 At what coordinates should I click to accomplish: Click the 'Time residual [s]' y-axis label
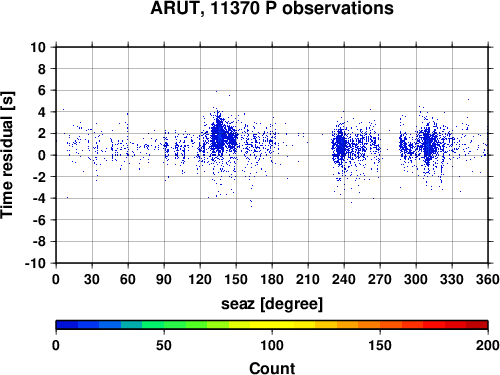(x=7, y=155)
